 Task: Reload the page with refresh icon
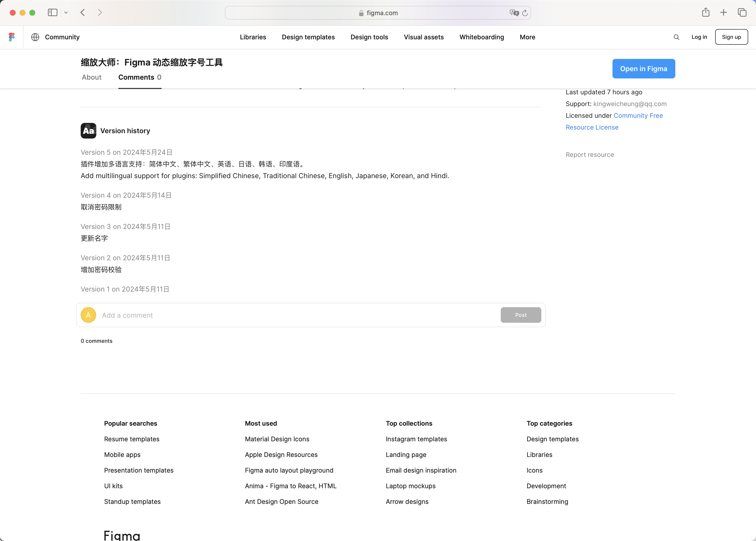525,13
